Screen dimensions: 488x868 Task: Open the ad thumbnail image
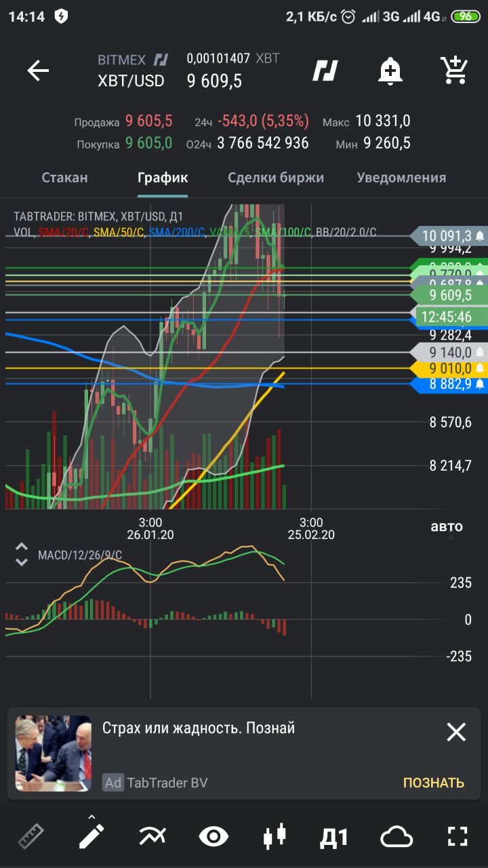54,753
